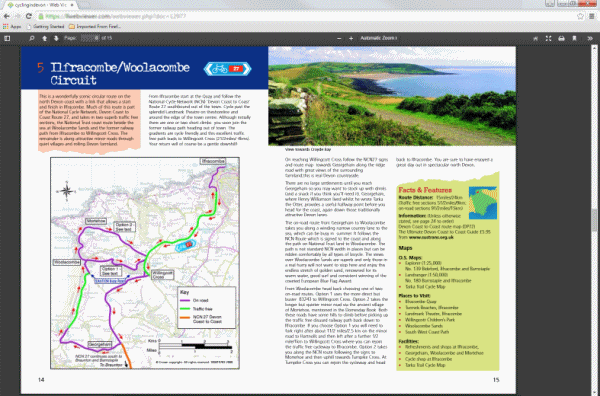Open the www.sustrans.org.uk link
Image resolution: width=600 pixels, height=396 pixels.
(x=431, y=237)
